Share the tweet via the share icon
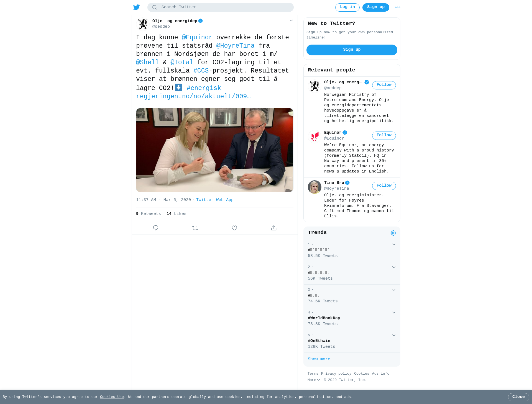The height and width of the screenshot is (404, 532). point(274,228)
